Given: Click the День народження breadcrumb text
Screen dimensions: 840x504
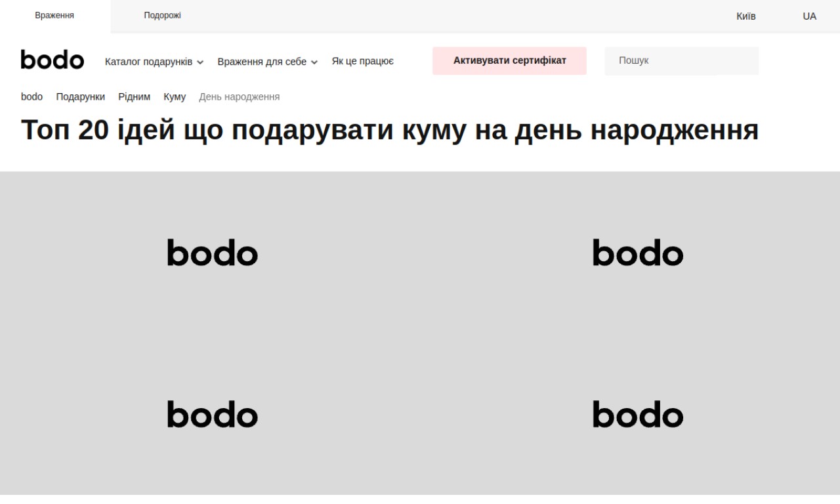Looking at the screenshot, I should click(x=240, y=97).
